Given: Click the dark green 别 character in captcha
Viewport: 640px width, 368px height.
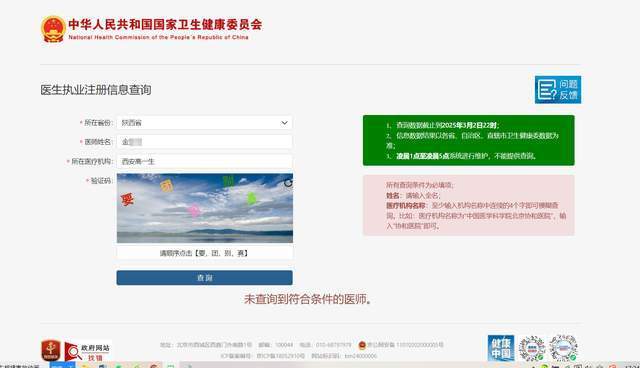Looking at the screenshot, I should [x=228, y=182].
